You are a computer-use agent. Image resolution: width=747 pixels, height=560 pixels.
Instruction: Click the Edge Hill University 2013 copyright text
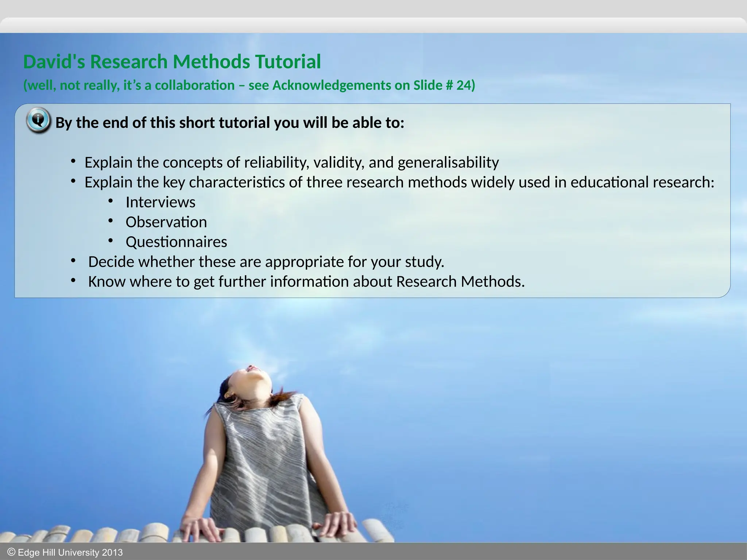point(70,553)
